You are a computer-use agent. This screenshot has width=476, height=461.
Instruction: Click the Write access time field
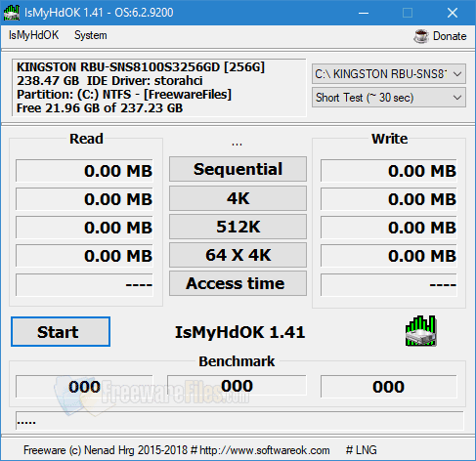point(389,285)
